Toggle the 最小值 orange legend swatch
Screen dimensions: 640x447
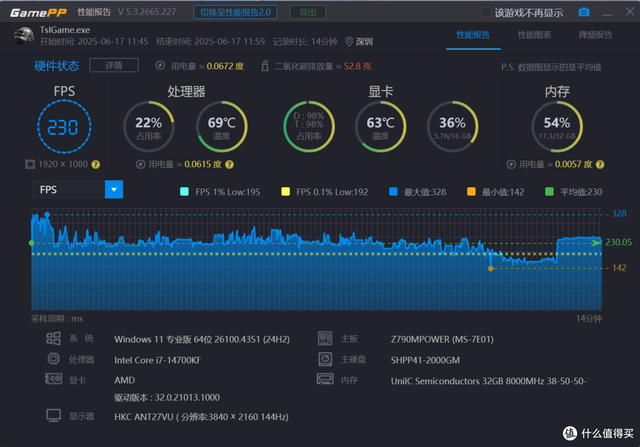coord(471,192)
